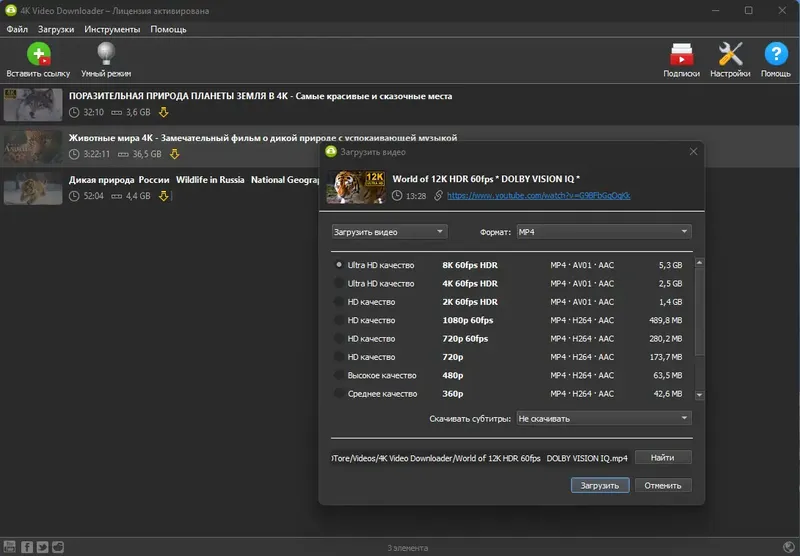The width and height of the screenshot is (800, 556).
Task: Select 1080p 60fps quality option
Action: click(339, 320)
